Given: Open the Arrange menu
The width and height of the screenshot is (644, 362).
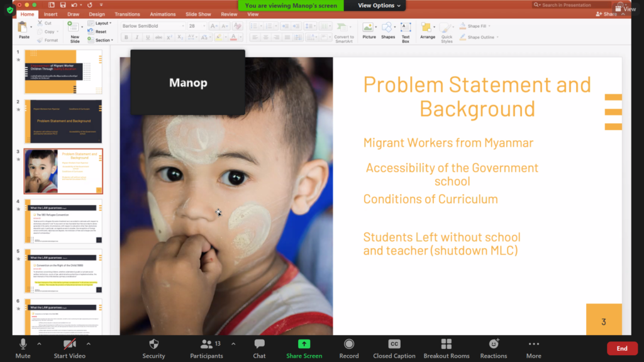Looking at the screenshot, I should (428, 30).
